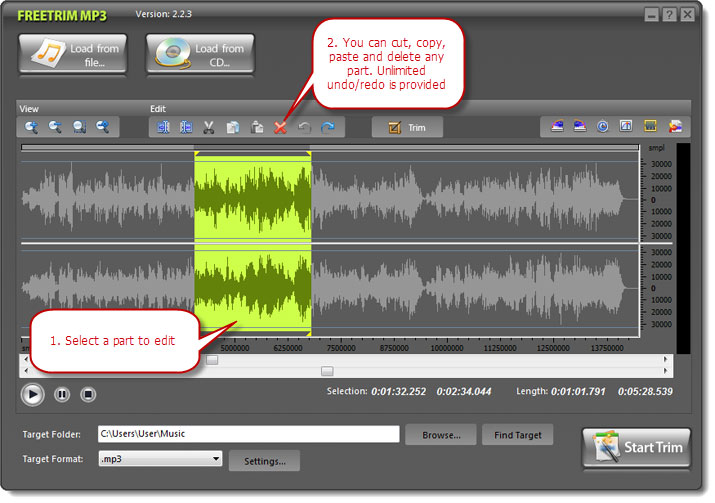Viewport: 715px width, 503px height.
Task: Click the Browse... button
Action: [x=441, y=435]
